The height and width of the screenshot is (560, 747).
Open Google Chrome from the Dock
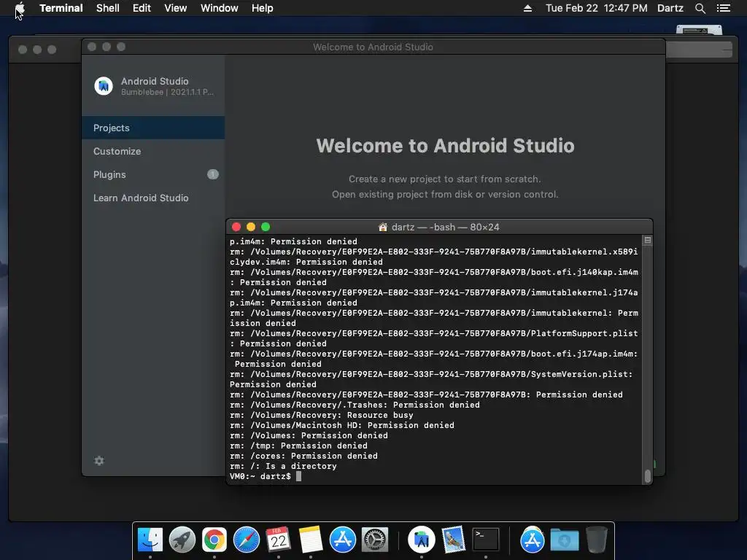[214, 540]
